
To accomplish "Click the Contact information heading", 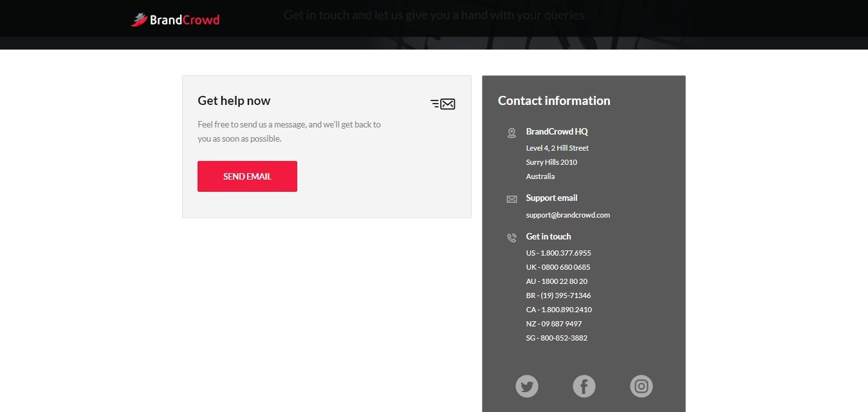I will click(554, 100).
